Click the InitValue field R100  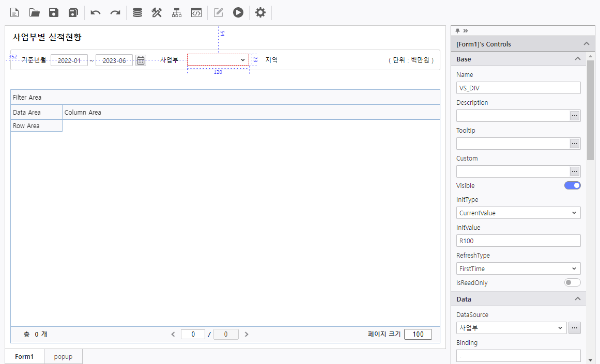point(518,241)
